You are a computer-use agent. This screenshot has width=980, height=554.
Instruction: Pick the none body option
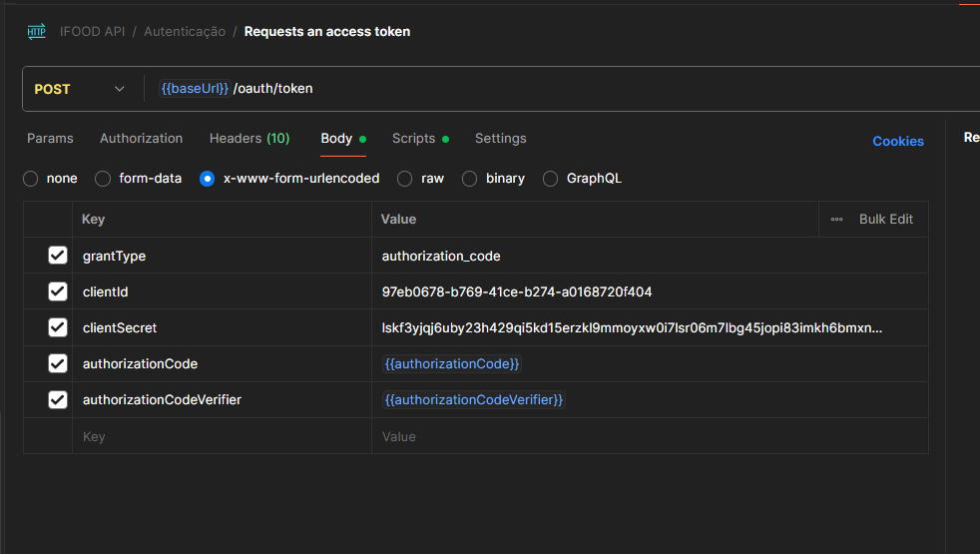pos(31,179)
